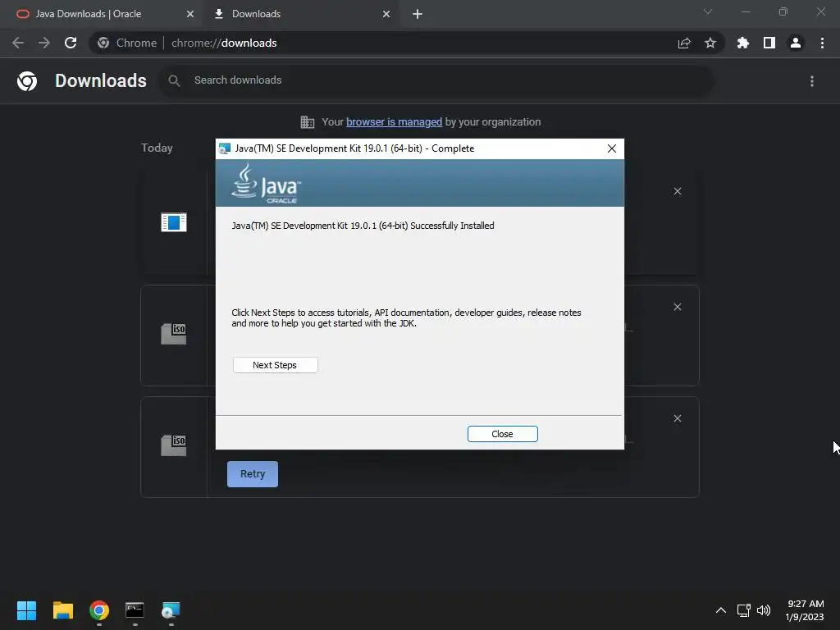The image size is (840, 630).
Task: Click the installer file icon in downloads
Action: [174, 222]
